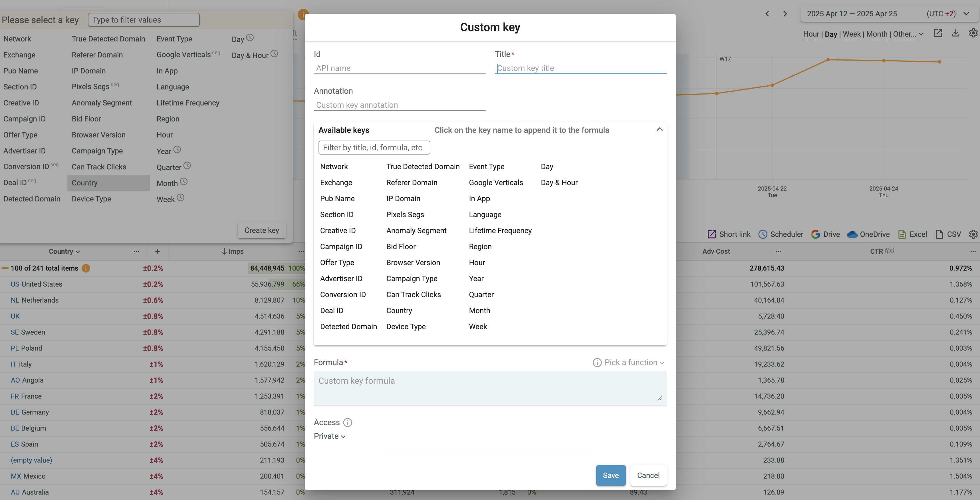Screen dimensions: 980x500
Task: Click the Custom key formula textarea
Action: point(490,387)
